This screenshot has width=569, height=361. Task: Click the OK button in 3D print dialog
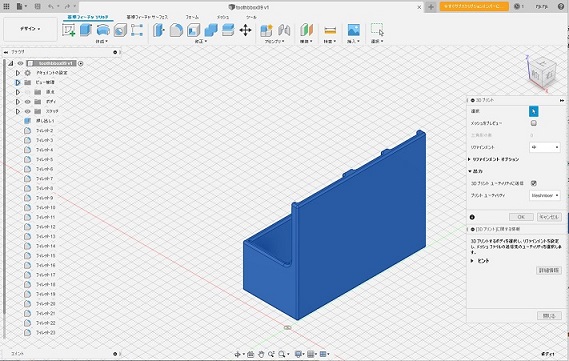click(521, 217)
